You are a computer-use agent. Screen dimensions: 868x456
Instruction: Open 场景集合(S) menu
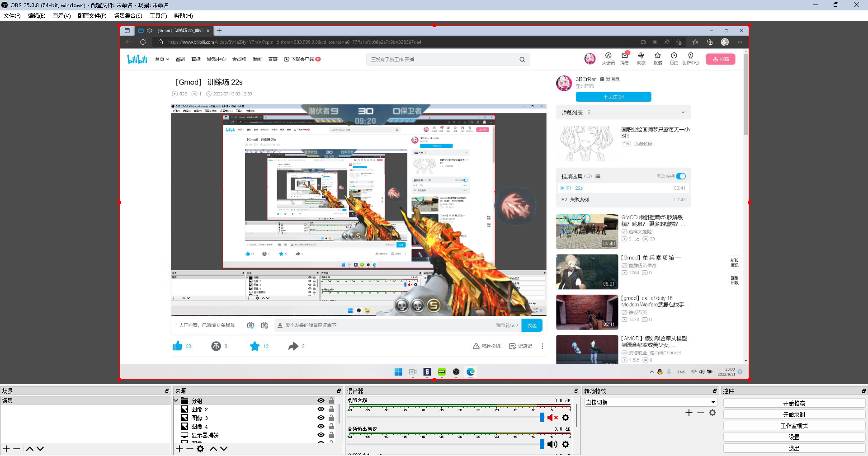coord(128,16)
